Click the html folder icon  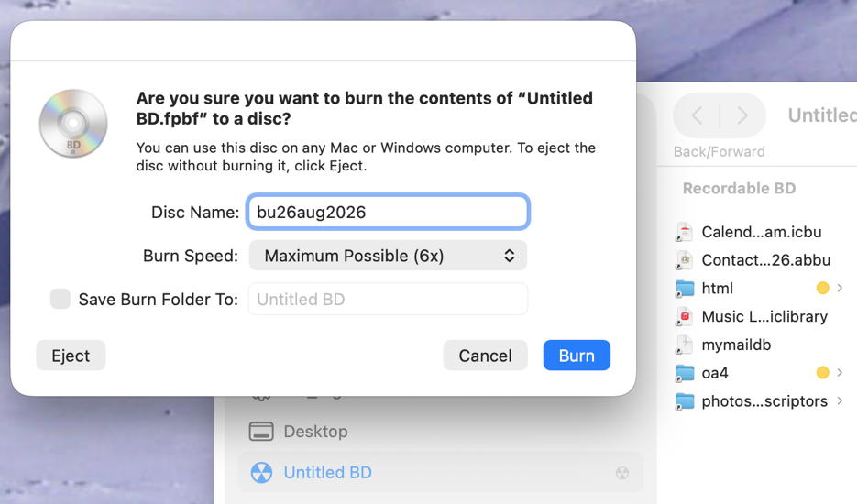[685, 288]
